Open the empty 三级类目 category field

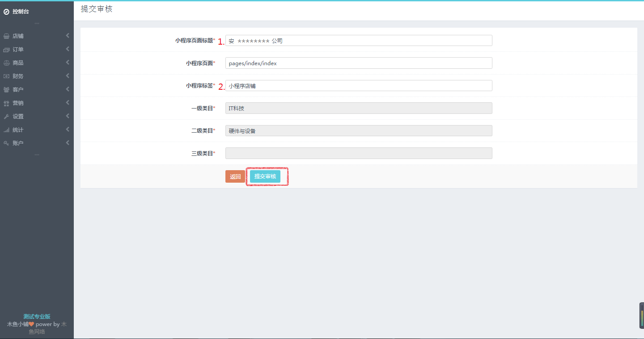point(358,153)
